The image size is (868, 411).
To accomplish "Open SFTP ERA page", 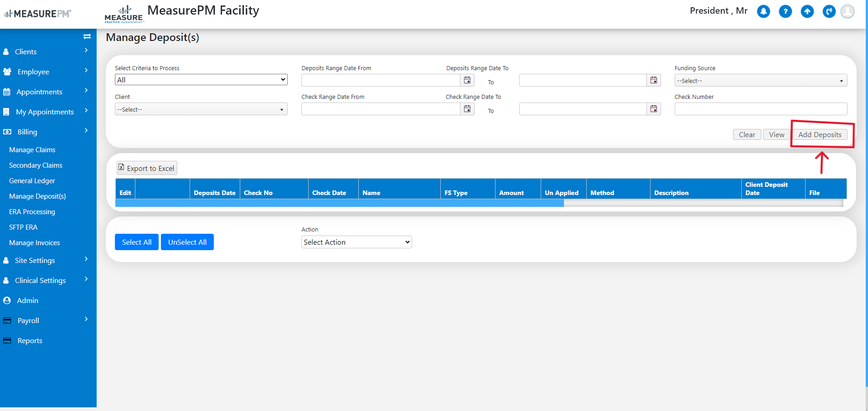I will (x=23, y=227).
